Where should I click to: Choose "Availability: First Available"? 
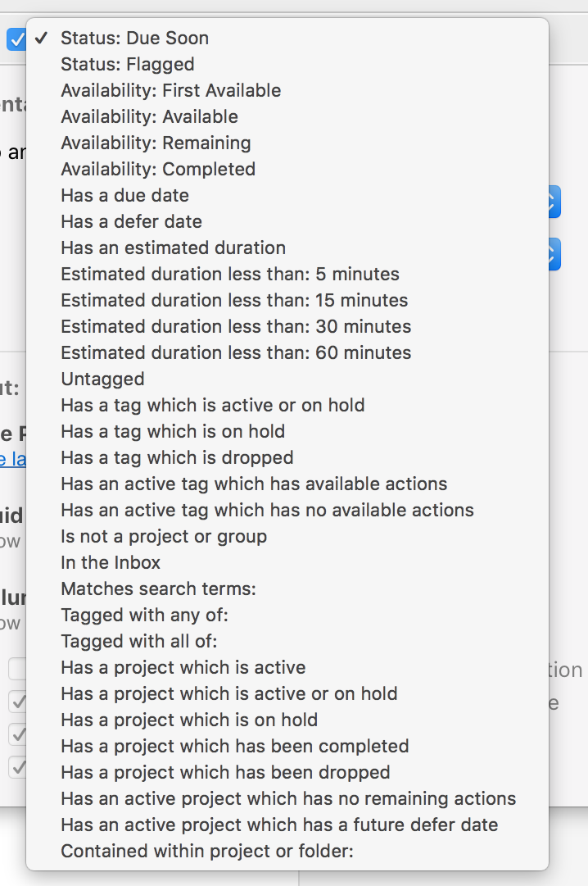pyautogui.click(x=170, y=90)
